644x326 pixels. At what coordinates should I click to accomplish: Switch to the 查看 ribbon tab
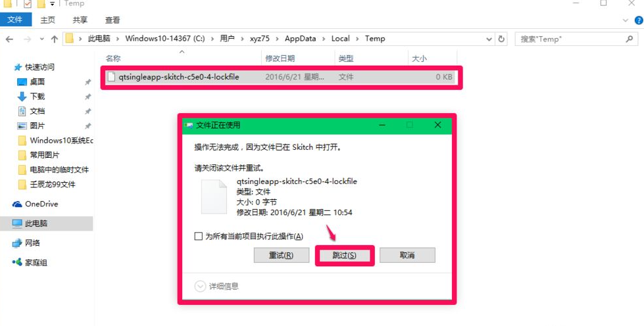click(112, 20)
